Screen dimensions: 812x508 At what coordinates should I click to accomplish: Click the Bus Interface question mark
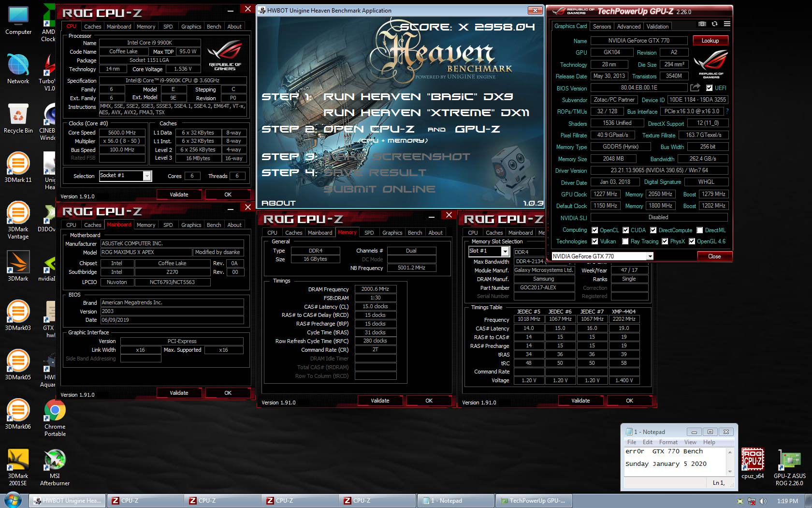pyautogui.click(x=727, y=111)
